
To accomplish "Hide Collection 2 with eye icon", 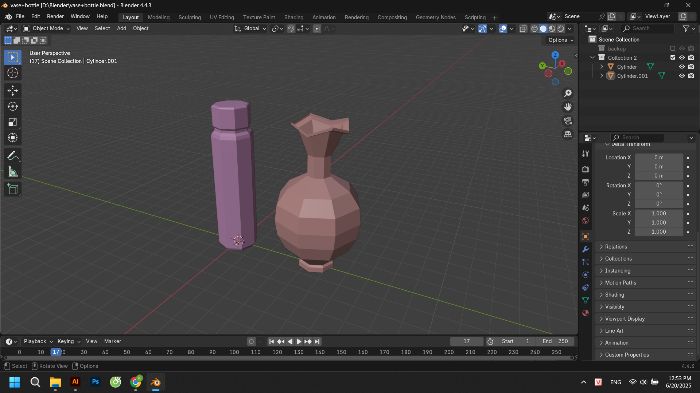I will pos(682,58).
